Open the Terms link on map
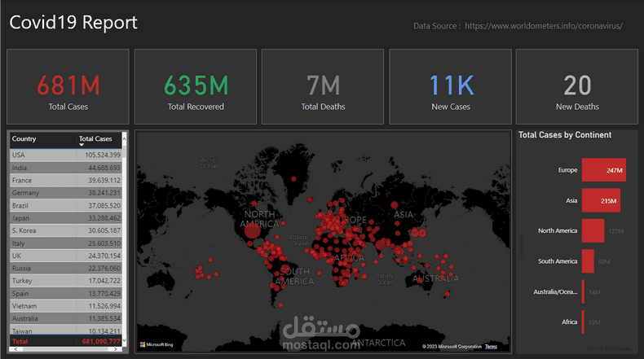The width and height of the screenshot is (644, 359). (491, 347)
